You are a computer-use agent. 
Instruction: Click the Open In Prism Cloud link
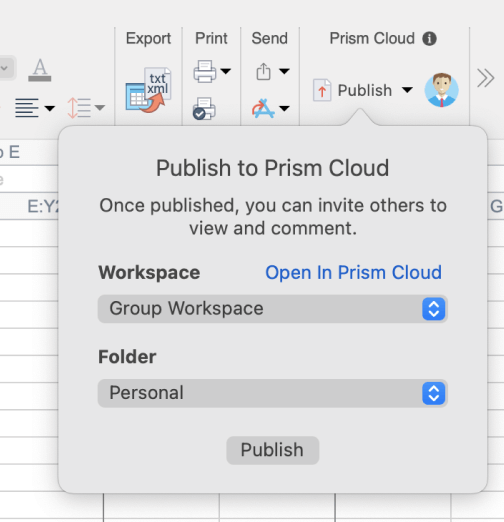[353, 273]
